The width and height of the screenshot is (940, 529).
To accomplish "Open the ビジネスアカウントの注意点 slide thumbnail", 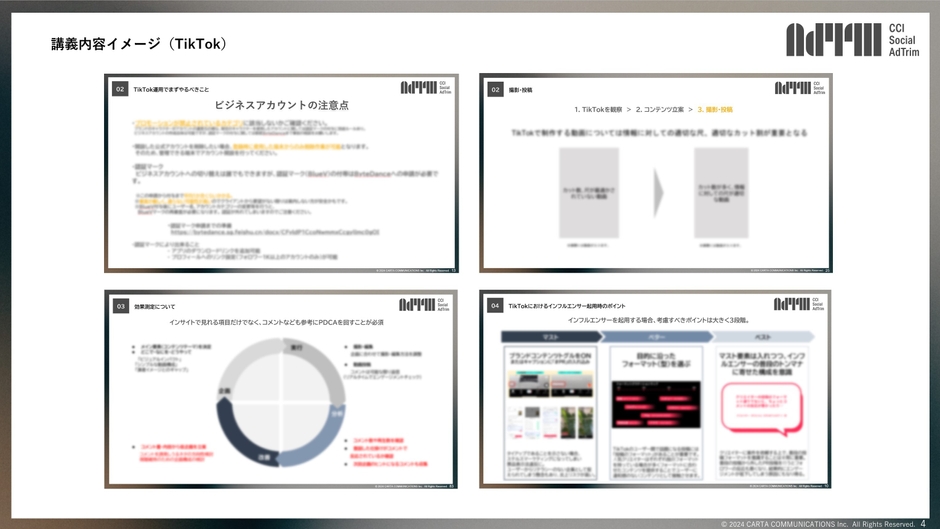I will click(281, 173).
